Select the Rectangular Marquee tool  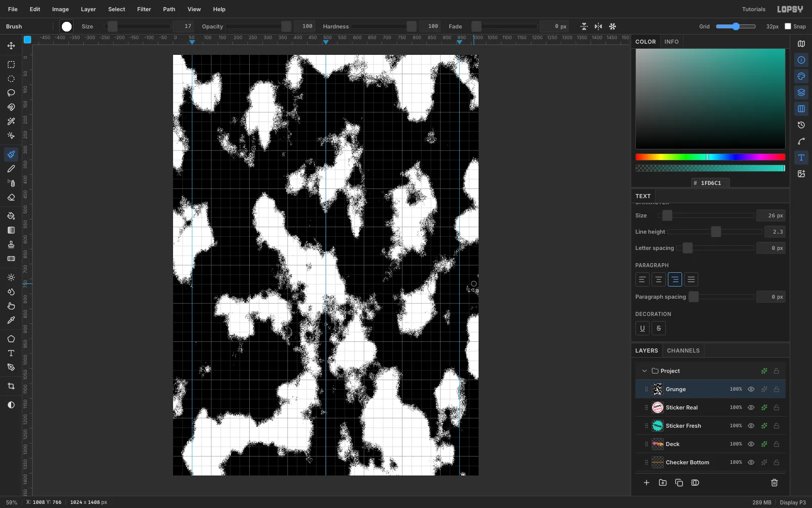[11, 65]
